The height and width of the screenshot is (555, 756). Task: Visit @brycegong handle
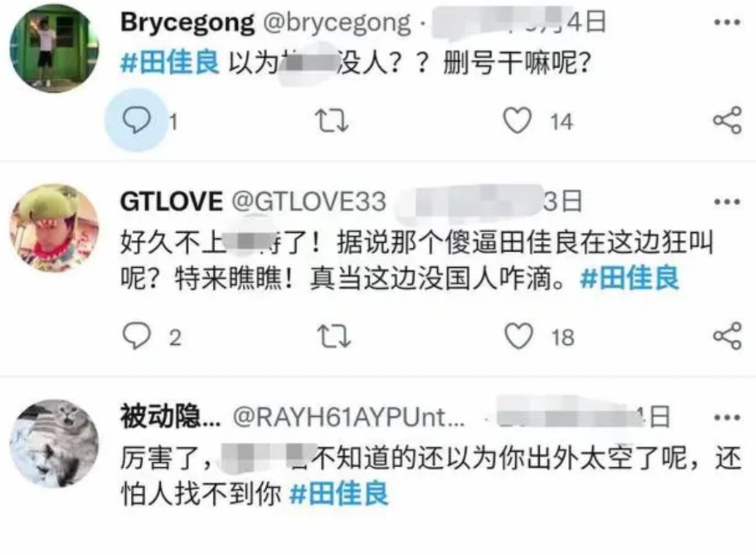coord(337,23)
